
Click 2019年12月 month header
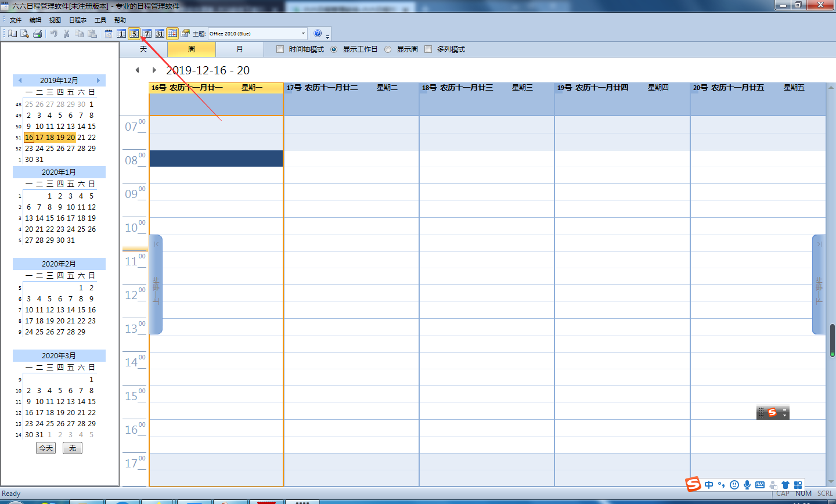click(59, 81)
